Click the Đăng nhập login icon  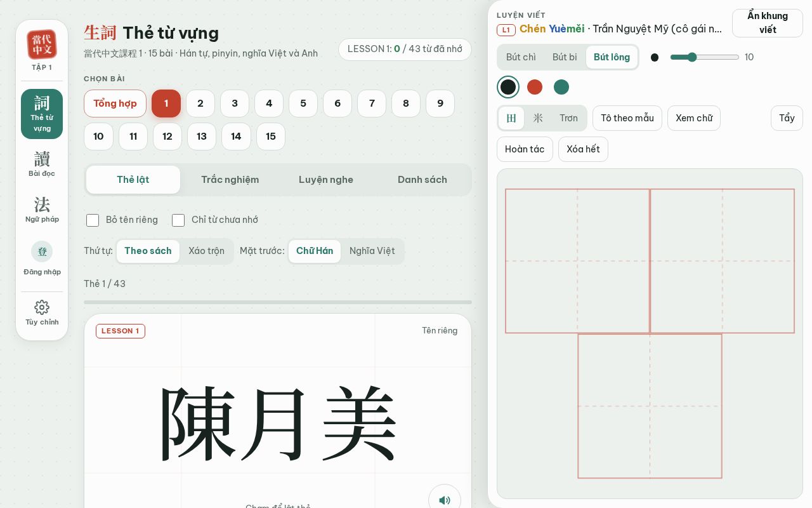(x=42, y=251)
